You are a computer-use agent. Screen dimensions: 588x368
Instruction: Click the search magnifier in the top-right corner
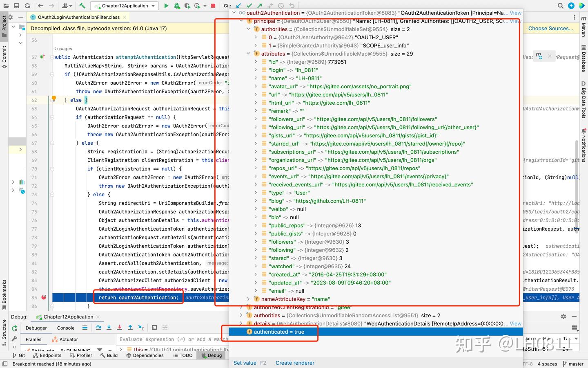click(x=560, y=6)
